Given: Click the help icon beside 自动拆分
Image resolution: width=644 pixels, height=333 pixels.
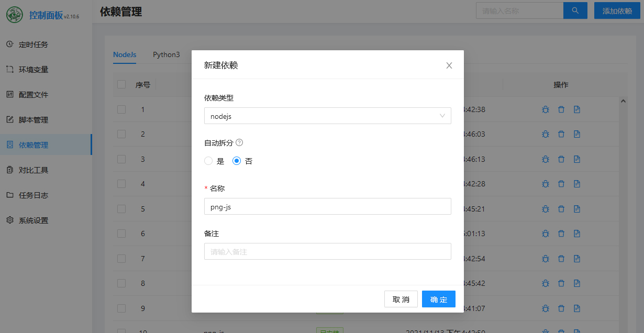Looking at the screenshot, I should pos(239,142).
